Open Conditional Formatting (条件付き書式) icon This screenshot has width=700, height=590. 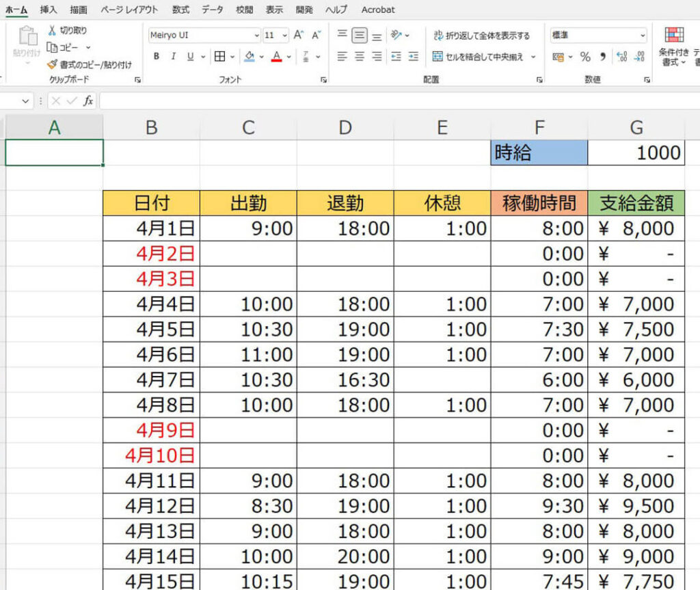(x=674, y=36)
